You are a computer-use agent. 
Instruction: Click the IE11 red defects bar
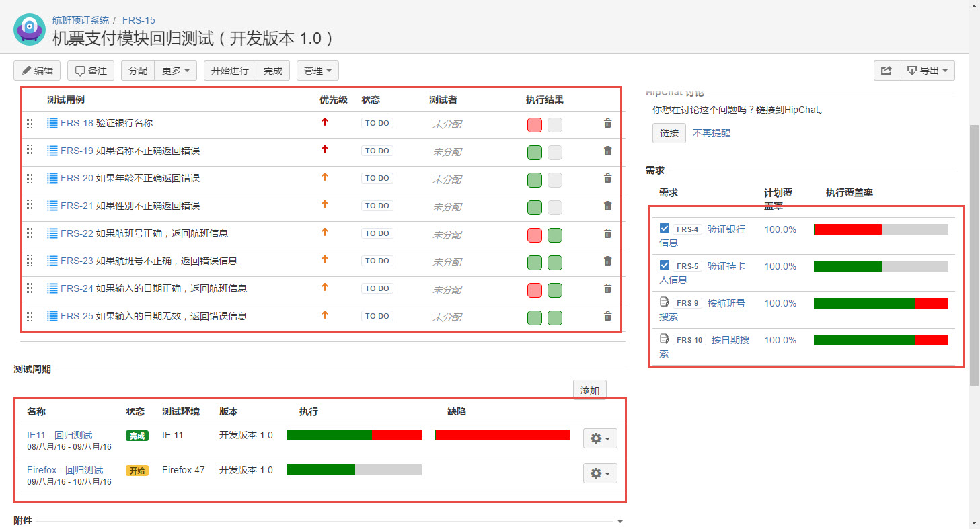502,435
